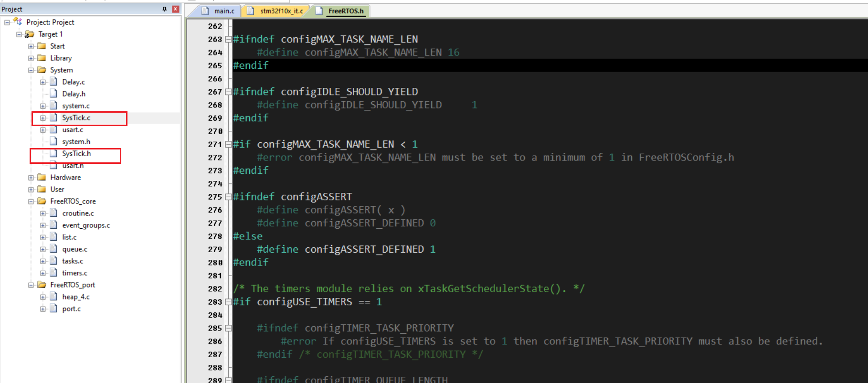Collapse the System folder

coord(31,70)
